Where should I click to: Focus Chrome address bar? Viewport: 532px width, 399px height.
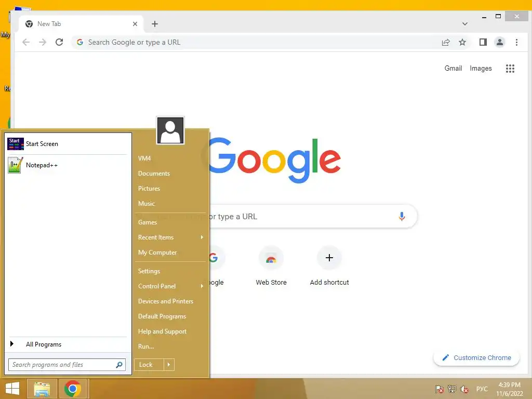click(258, 42)
